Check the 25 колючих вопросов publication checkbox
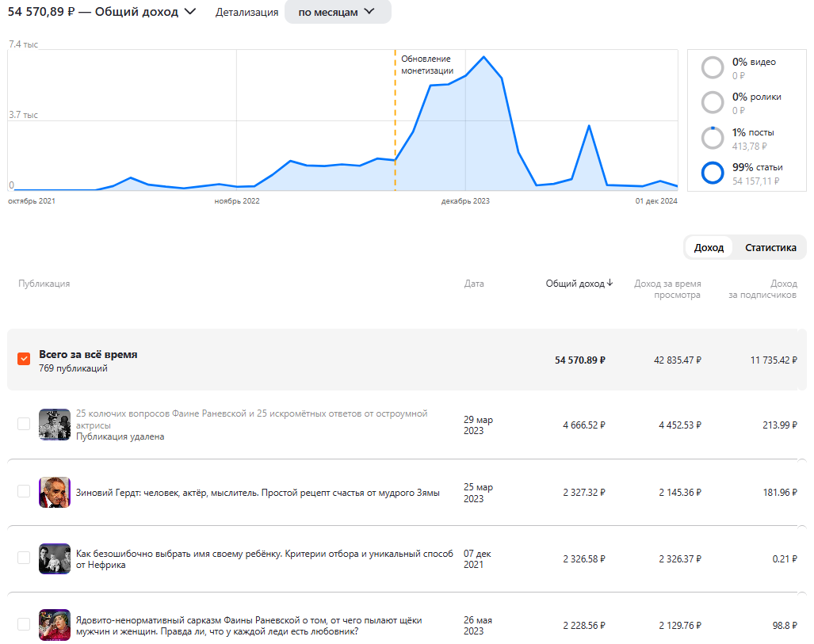The image size is (814, 644). coord(24,424)
